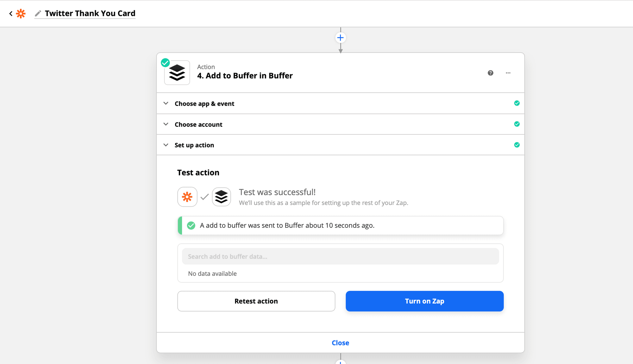Viewport: 633px width, 364px height.
Task: Click the 'Turn on Zap' button
Action: (x=425, y=301)
